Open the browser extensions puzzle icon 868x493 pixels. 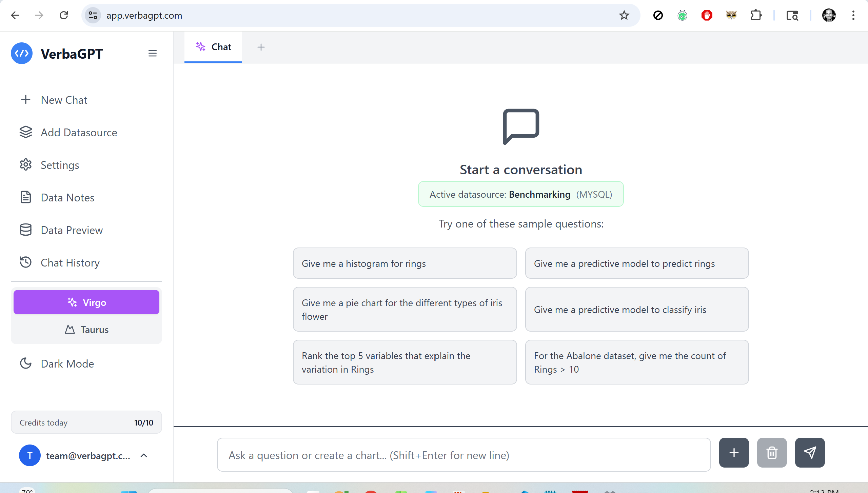pos(756,15)
